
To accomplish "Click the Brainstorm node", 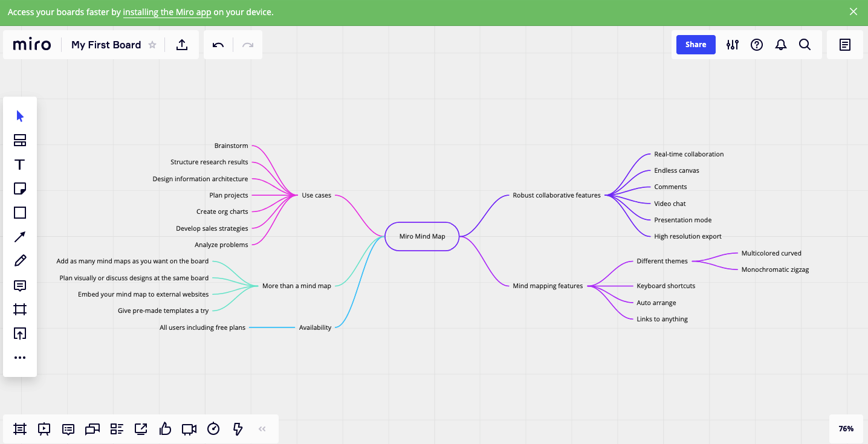I will click(x=232, y=146).
